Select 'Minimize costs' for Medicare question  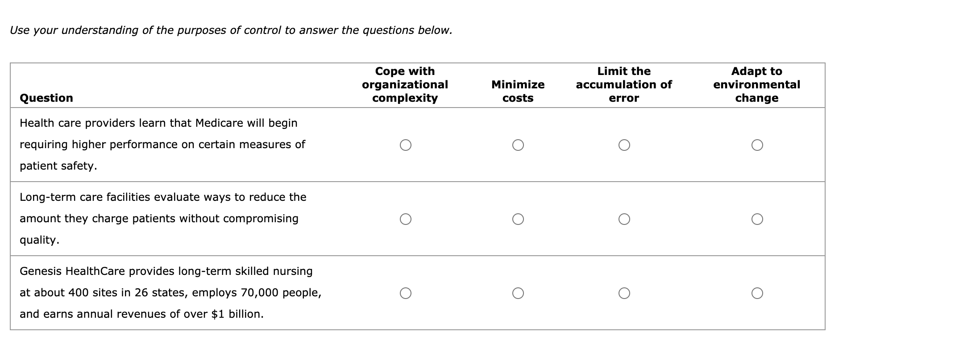(518, 144)
